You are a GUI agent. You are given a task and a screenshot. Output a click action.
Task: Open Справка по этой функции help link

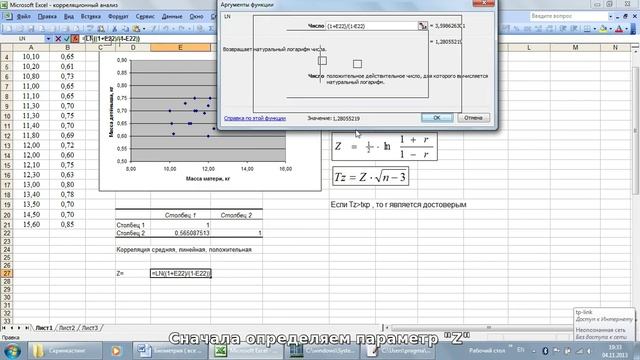[255, 118]
